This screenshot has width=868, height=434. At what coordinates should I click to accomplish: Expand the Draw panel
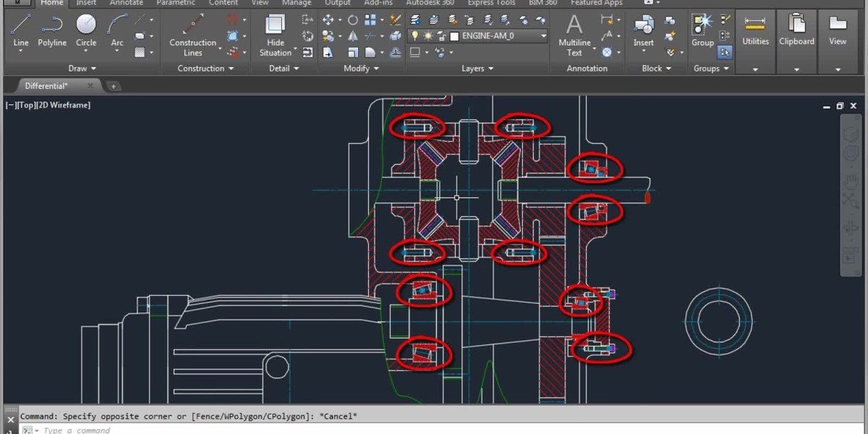click(82, 69)
